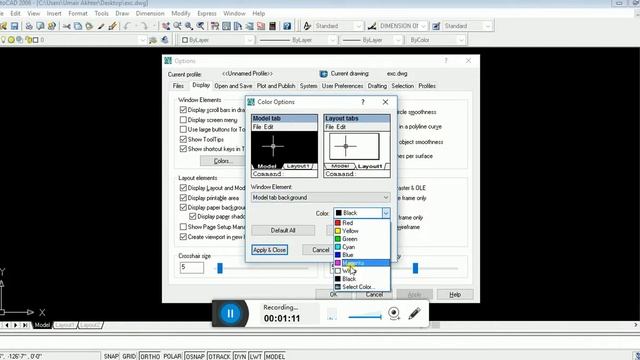Screen dimensions: 640x360
Task: Click the Dimension Style icon
Action: (x=372, y=26)
